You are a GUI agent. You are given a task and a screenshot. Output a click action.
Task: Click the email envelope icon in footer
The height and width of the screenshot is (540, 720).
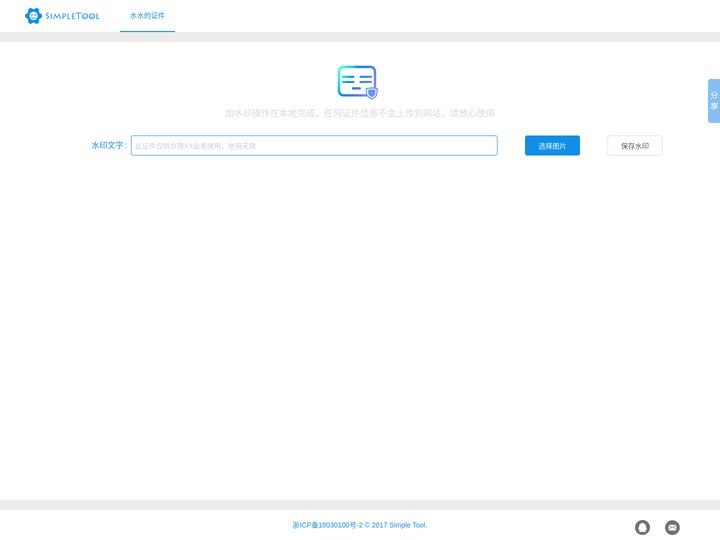[672, 527]
